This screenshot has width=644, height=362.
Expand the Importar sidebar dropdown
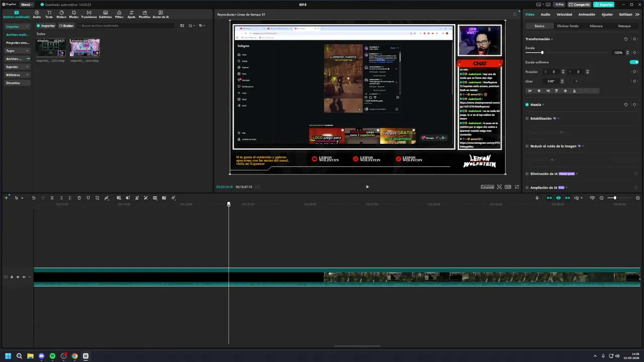[27, 27]
